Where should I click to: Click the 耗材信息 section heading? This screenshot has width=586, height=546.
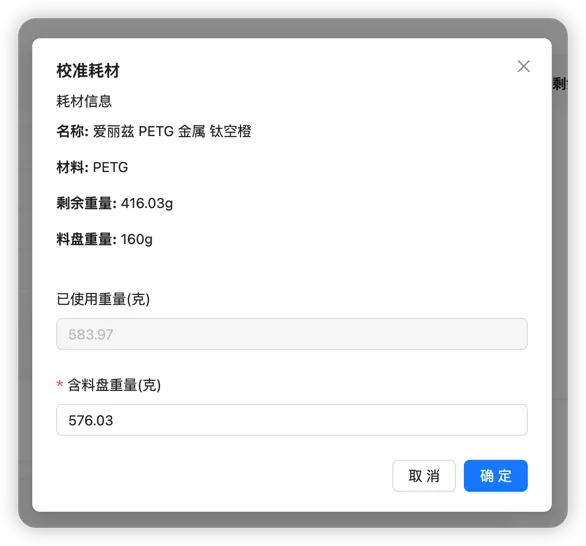point(84,101)
